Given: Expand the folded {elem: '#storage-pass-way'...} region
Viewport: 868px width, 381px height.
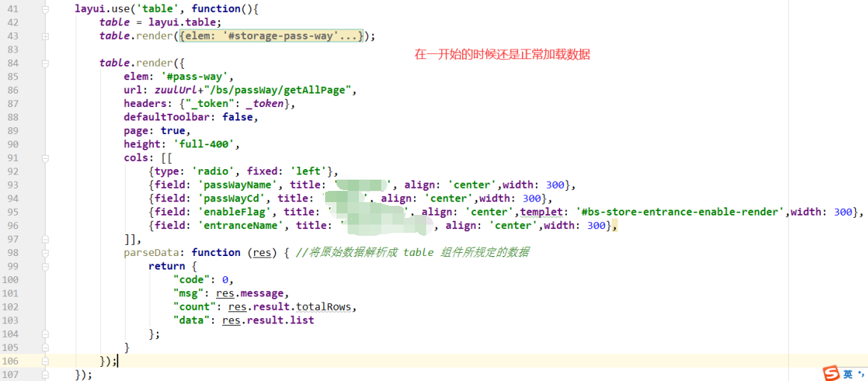Looking at the screenshot, I should click(x=272, y=36).
